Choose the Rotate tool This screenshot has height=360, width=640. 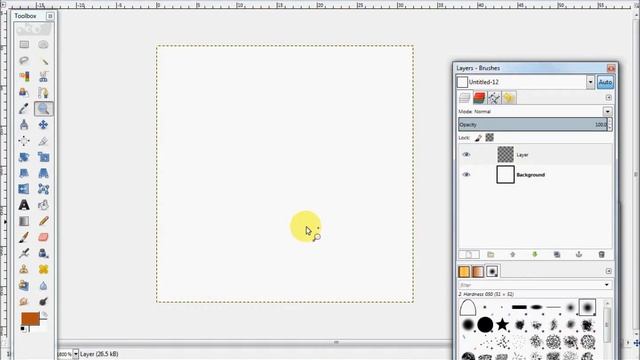click(x=24, y=157)
